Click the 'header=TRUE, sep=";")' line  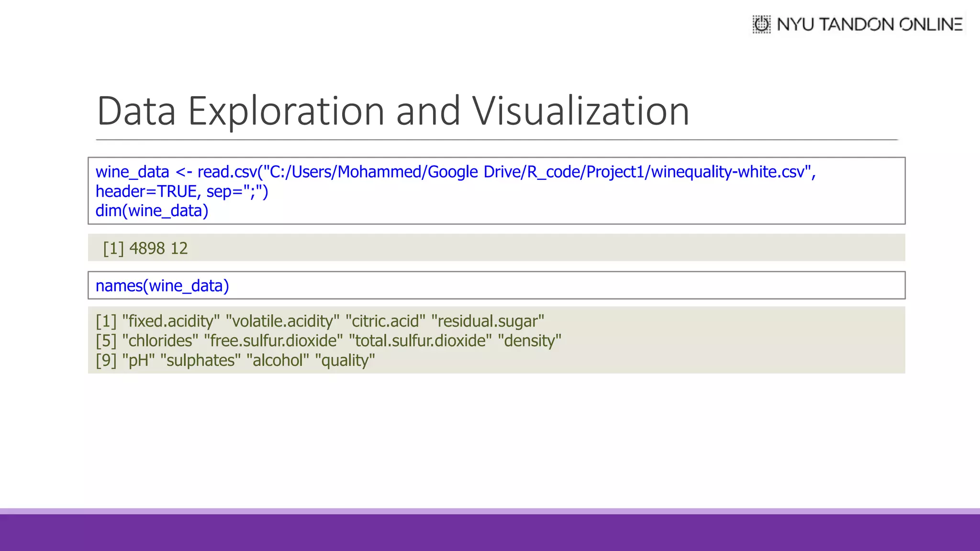tap(182, 191)
